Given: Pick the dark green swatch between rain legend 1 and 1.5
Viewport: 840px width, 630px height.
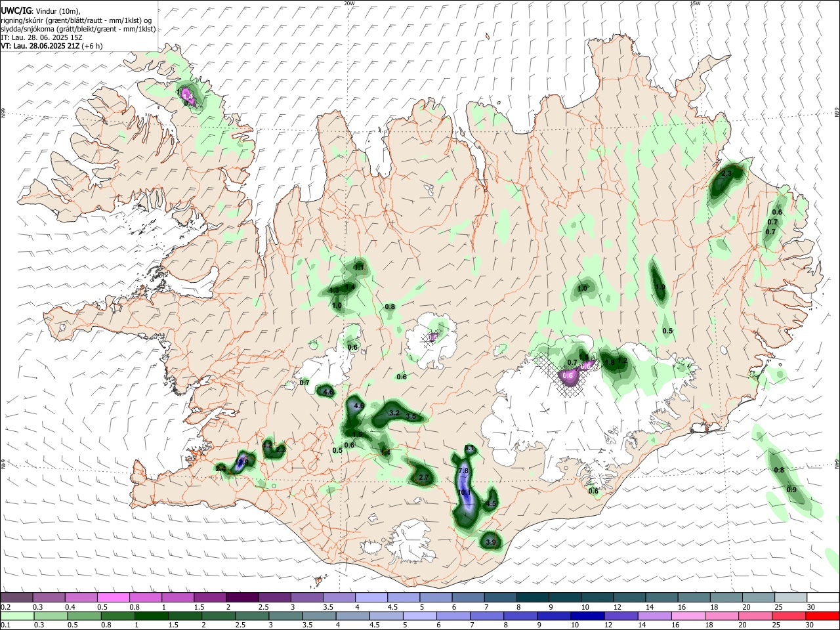Looking at the screenshot, I should click(x=152, y=616).
